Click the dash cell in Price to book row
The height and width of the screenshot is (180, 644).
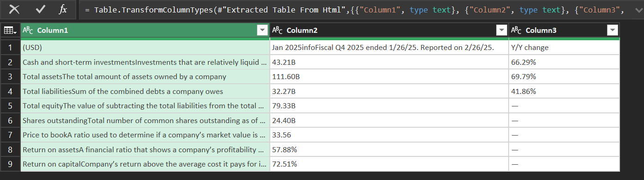tap(564, 135)
